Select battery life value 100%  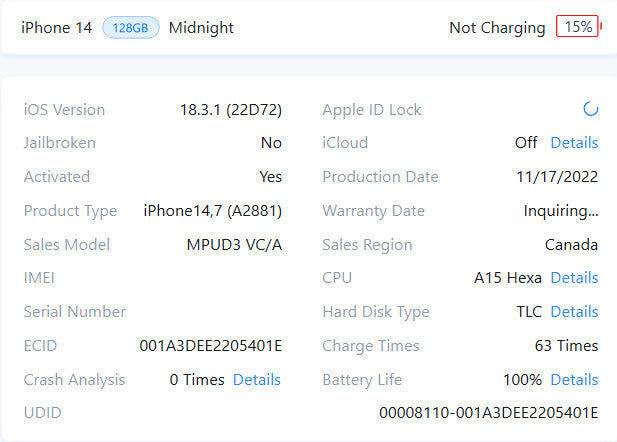click(523, 380)
